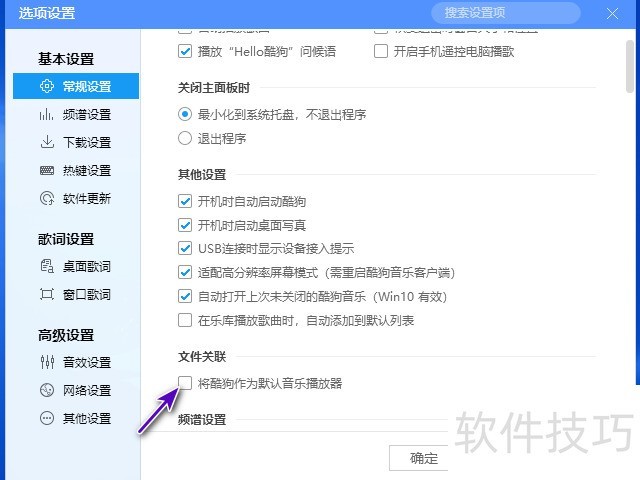Image resolution: width=640 pixels, height=480 pixels.
Task: Uncheck 开机时自动启动酷狗
Action: (x=185, y=201)
